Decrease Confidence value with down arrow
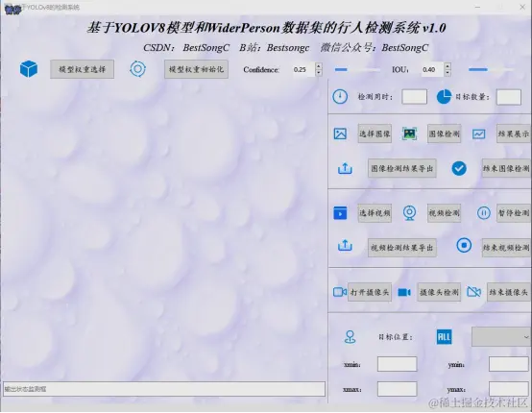 (x=318, y=73)
